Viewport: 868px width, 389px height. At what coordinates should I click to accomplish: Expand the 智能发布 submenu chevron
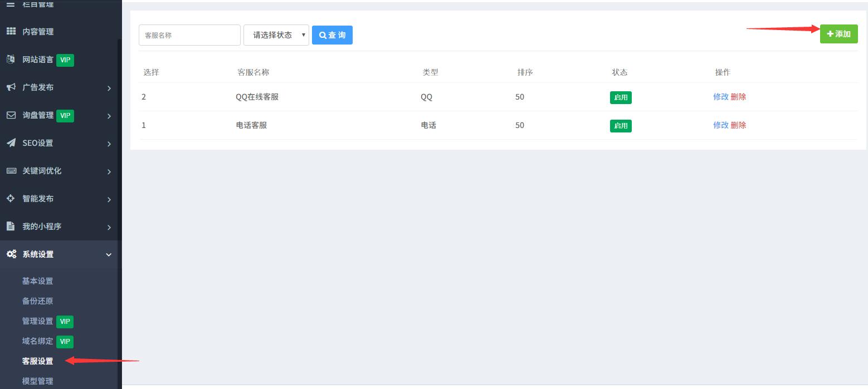(x=109, y=199)
